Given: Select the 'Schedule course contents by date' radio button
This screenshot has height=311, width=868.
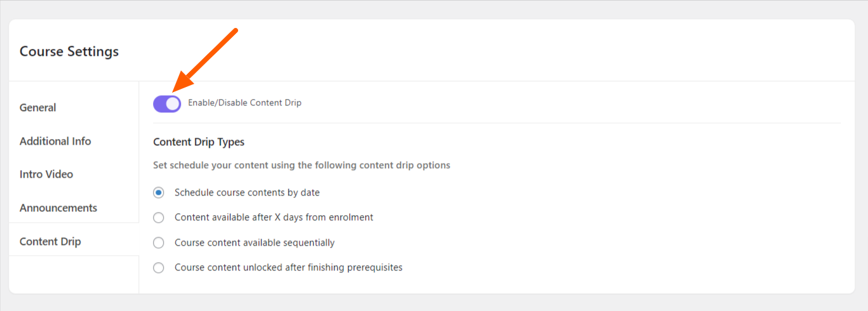Looking at the screenshot, I should pos(159,192).
